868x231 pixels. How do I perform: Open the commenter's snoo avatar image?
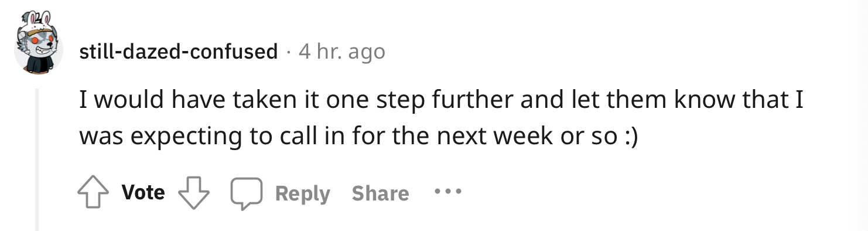point(38,43)
